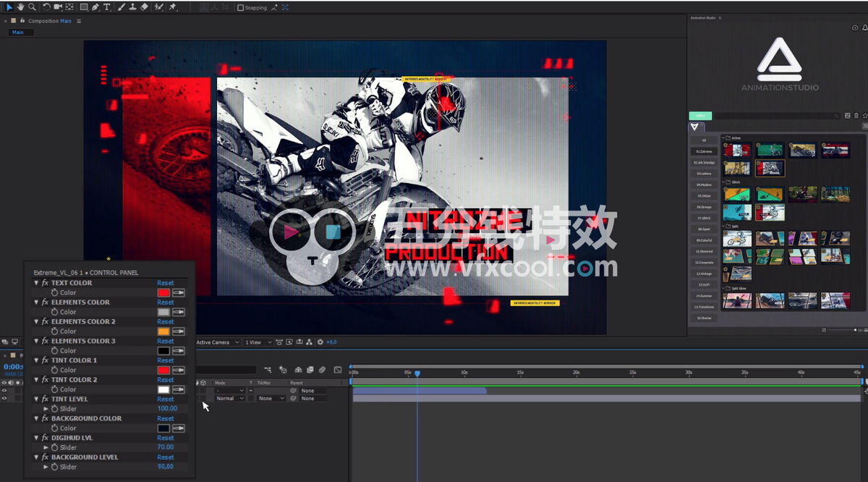
Task: Expand the DIGIHUD LVL Slider property
Action: pyautogui.click(x=46, y=448)
